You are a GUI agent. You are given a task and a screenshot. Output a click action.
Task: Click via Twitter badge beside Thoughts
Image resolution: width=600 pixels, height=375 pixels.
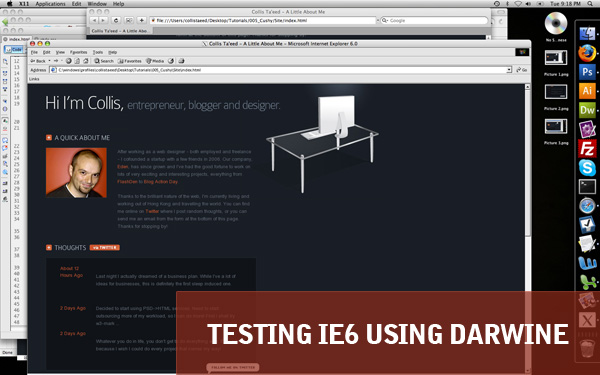click(104, 248)
